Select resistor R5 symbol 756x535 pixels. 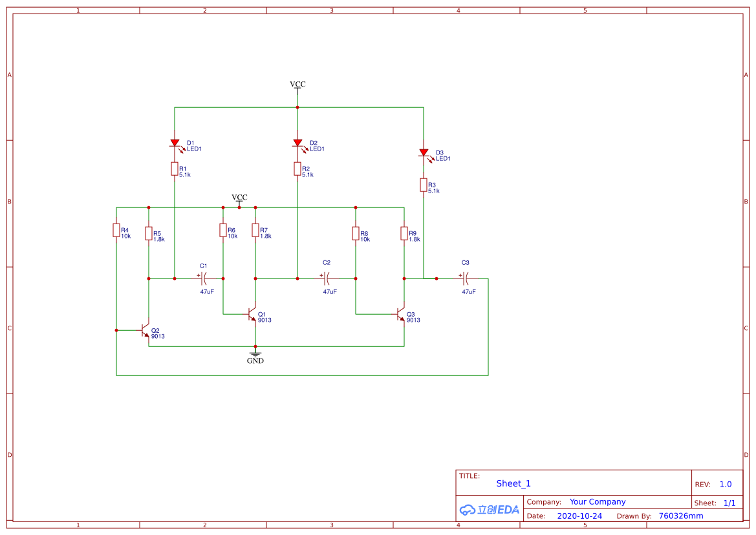[149, 233]
